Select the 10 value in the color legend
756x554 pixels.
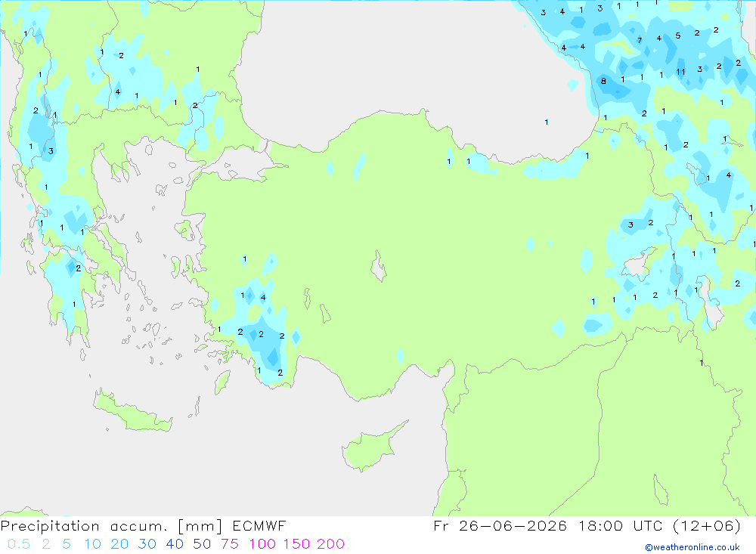pos(92,544)
